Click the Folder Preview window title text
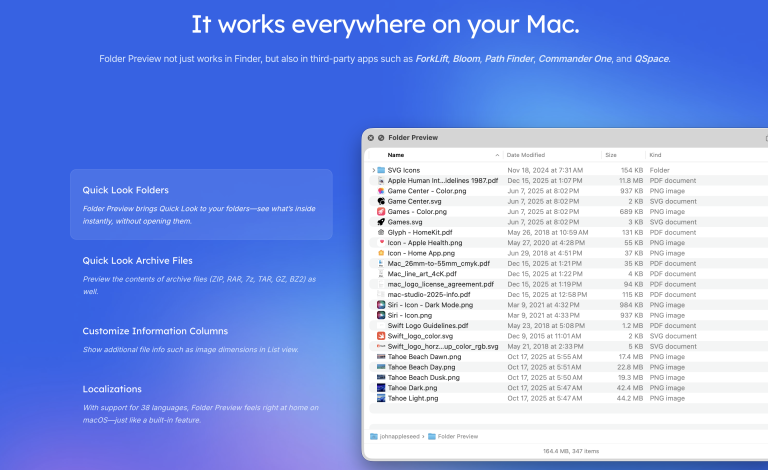Screen dimensions: 768x470 tap(413, 138)
